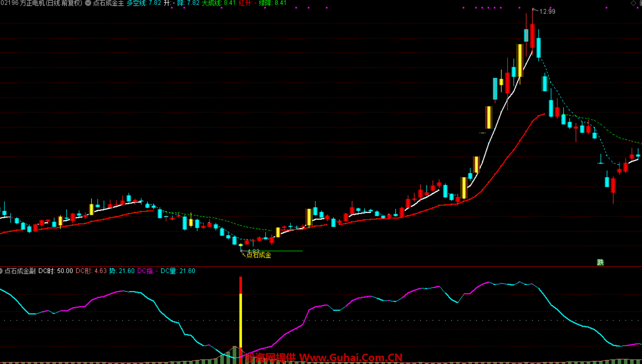This screenshot has height=364, width=642.
Task: Click the 方正电机 stock title
Action: 41,3
